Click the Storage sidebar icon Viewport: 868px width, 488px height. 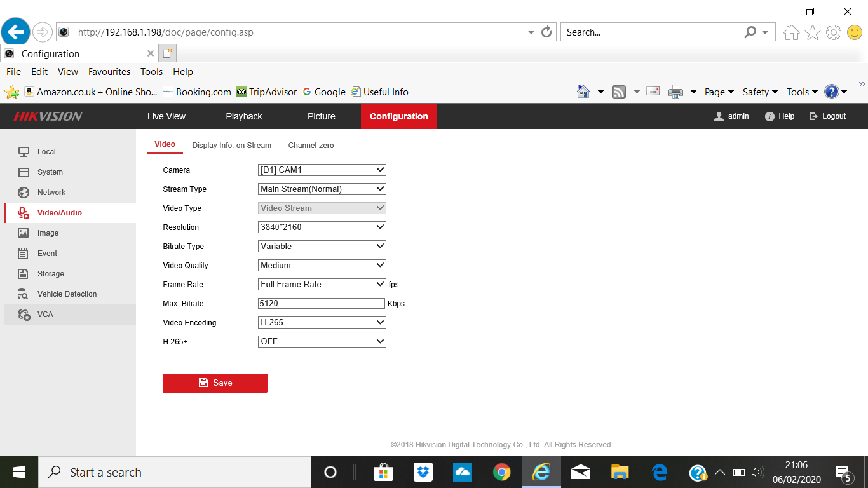(x=24, y=273)
